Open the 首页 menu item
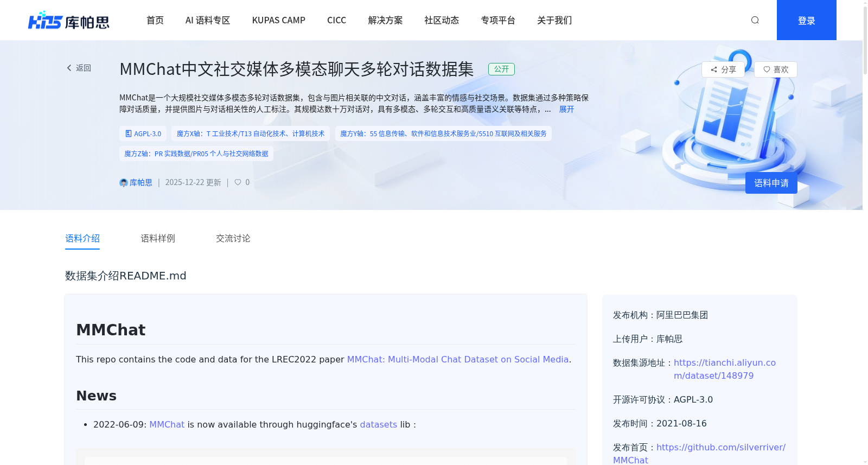 [x=155, y=20]
